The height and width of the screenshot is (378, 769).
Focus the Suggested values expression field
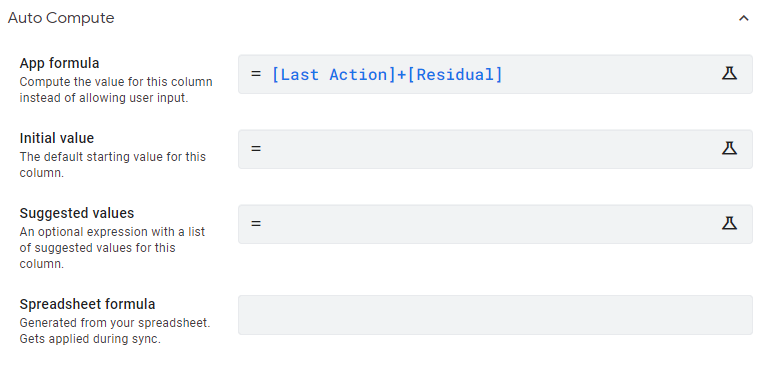point(495,224)
